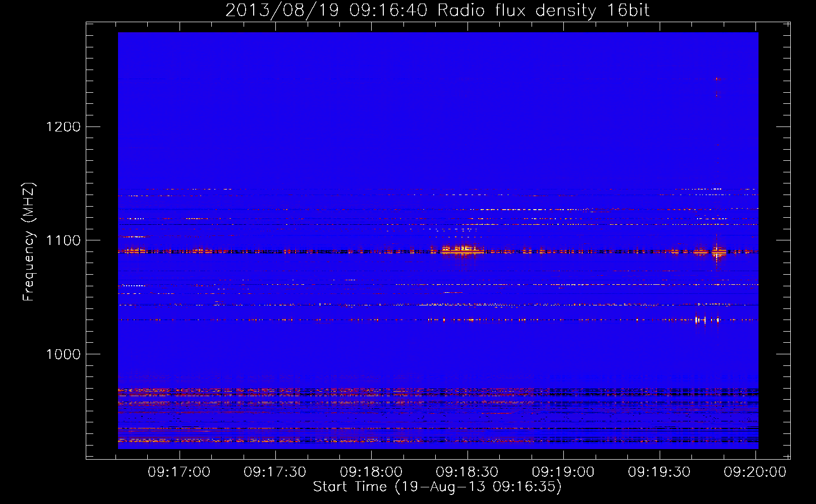The height and width of the screenshot is (504, 816).
Task: Click the plot title '2013/08/19 09:16:40 Radio flux density 16bit'
Action: pyautogui.click(x=437, y=11)
